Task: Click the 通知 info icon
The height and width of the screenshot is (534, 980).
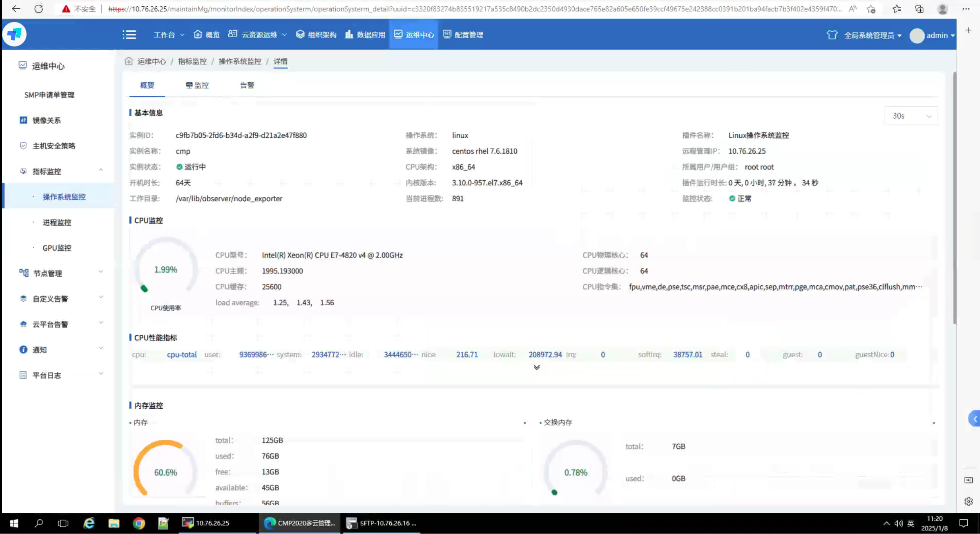Action: (23, 349)
